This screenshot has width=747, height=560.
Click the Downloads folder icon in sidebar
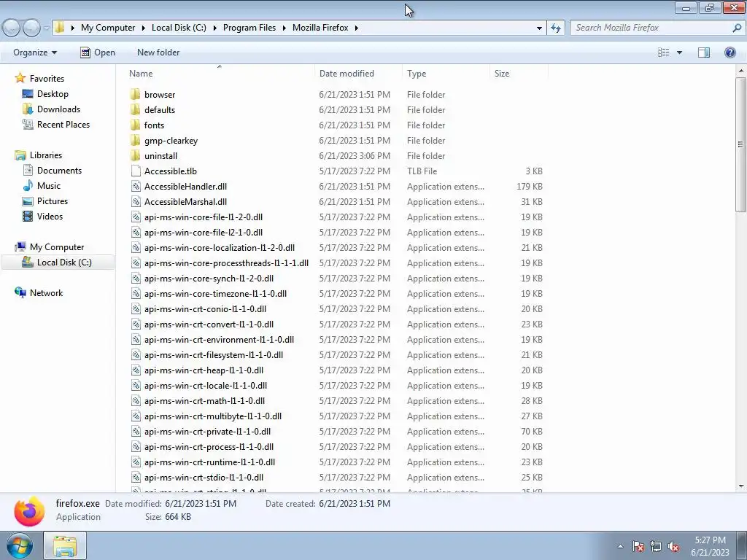pyautogui.click(x=28, y=109)
